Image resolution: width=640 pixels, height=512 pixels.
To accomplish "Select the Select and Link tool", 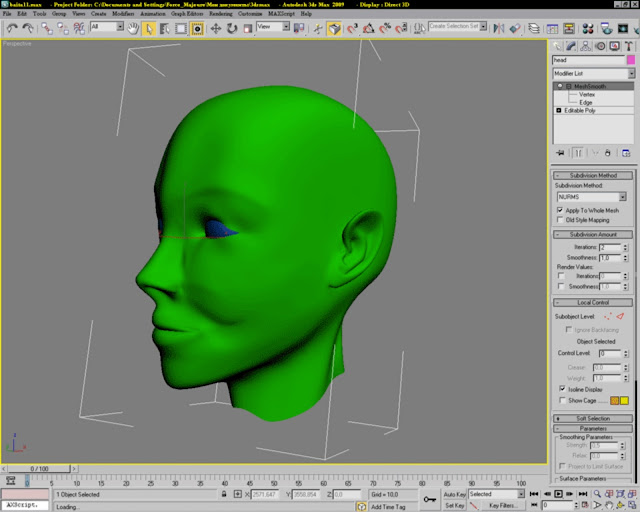I will tap(47, 28).
